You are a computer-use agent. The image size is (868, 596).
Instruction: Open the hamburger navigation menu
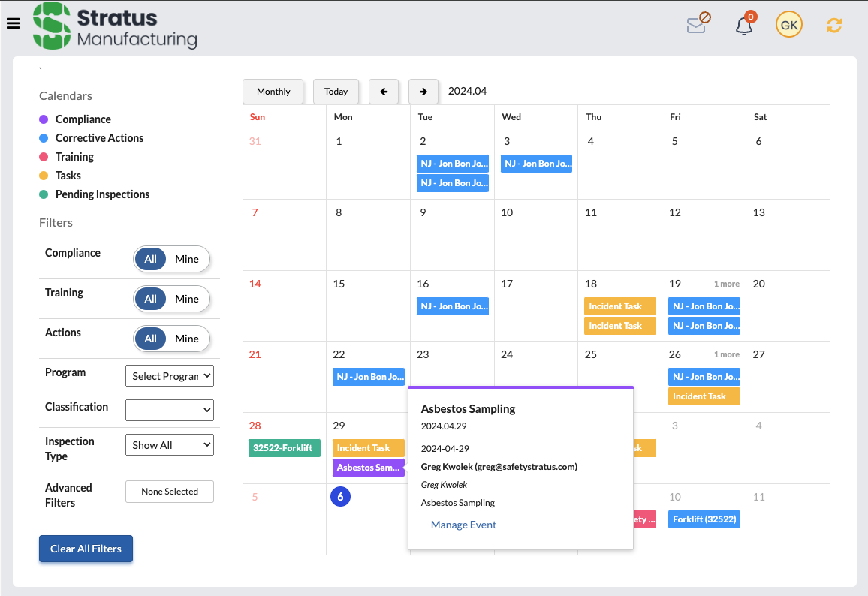(13, 23)
